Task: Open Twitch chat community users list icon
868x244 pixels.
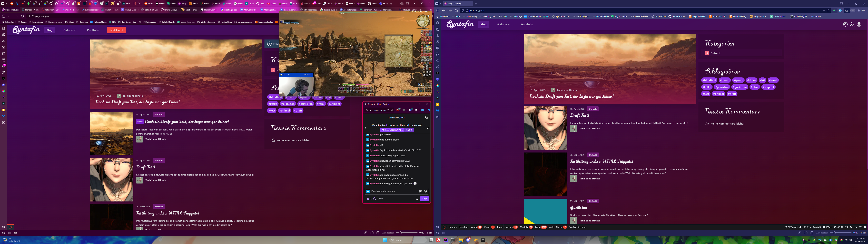Action: (426, 118)
